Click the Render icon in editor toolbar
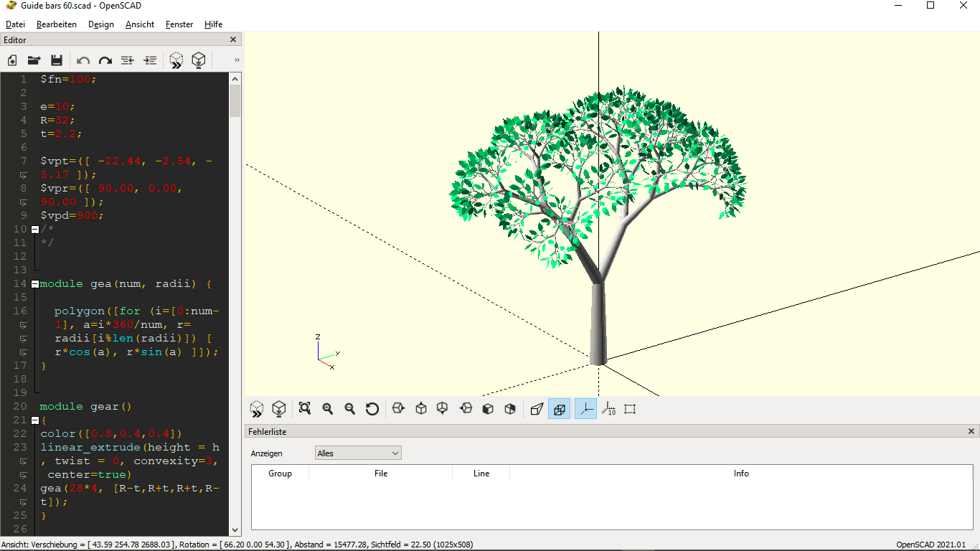The image size is (980, 551). [x=199, y=60]
